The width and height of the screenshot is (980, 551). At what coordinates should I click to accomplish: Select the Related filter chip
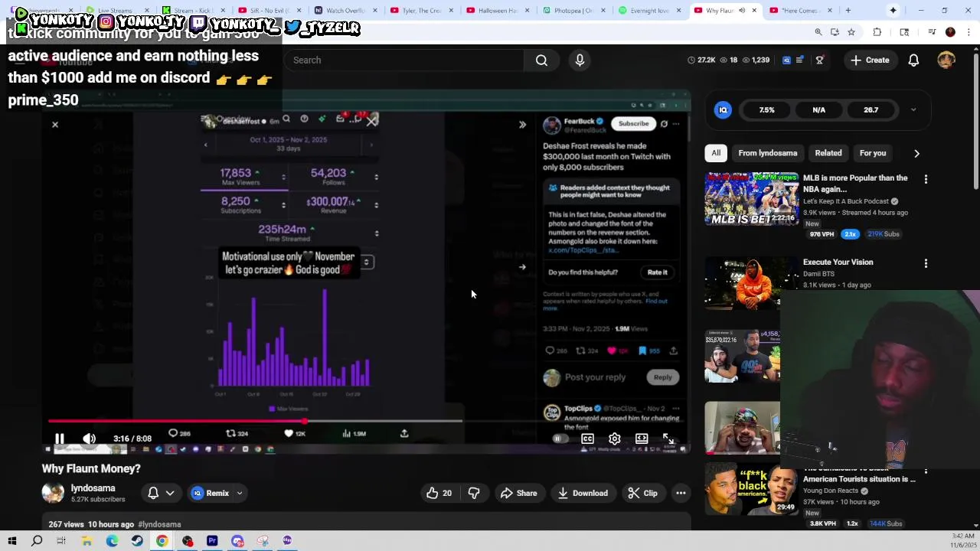click(x=828, y=153)
